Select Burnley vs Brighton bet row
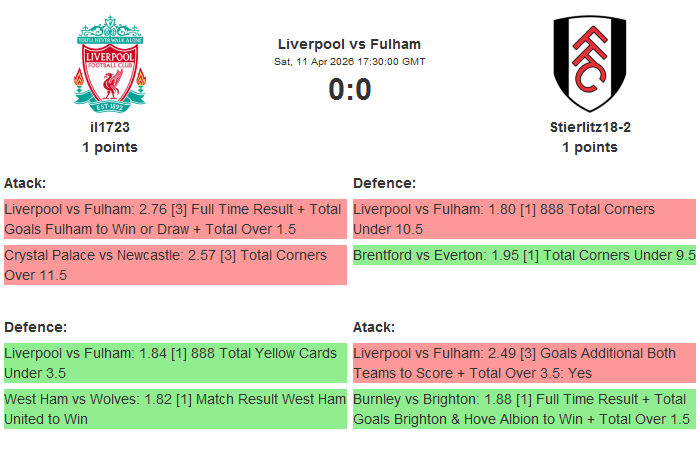This screenshot has height=460, width=700. click(523, 409)
